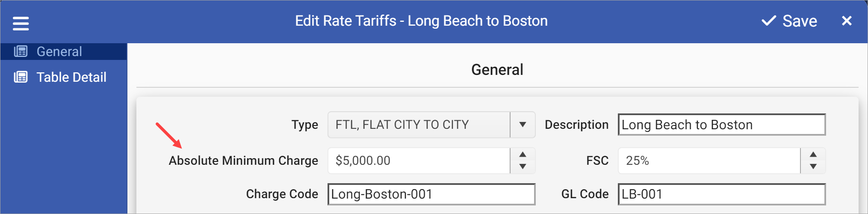Open the General section tab
This screenshot has height=214, width=868.
point(59,52)
